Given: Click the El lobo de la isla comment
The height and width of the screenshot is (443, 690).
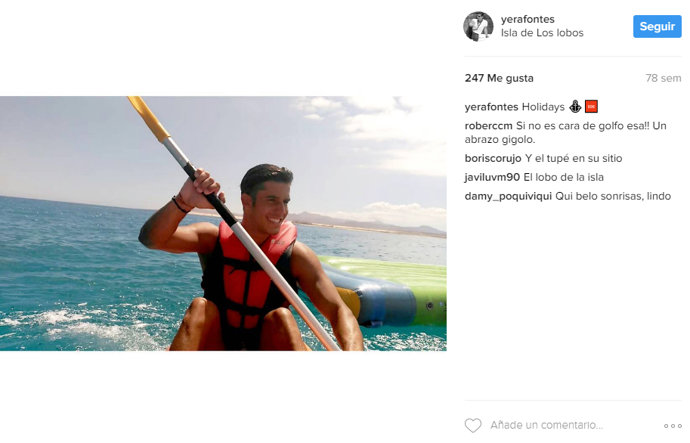Looking at the screenshot, I should (x=563, y=177).
